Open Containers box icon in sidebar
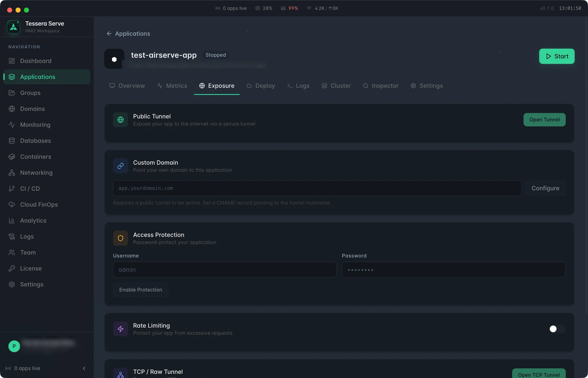This screenshot has width=588, height=378. [x=12, y=157]
